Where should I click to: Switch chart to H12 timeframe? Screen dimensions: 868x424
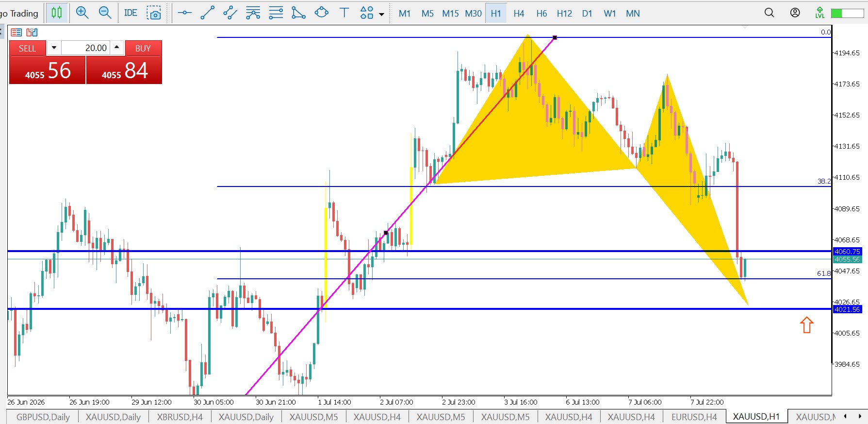pyautogui.click(x=564, y=14)
